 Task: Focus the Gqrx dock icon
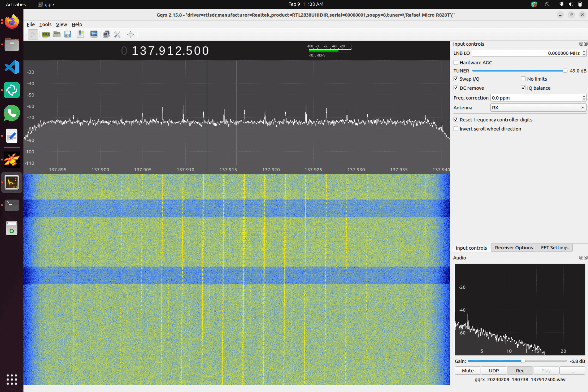[x=12, y=182]
